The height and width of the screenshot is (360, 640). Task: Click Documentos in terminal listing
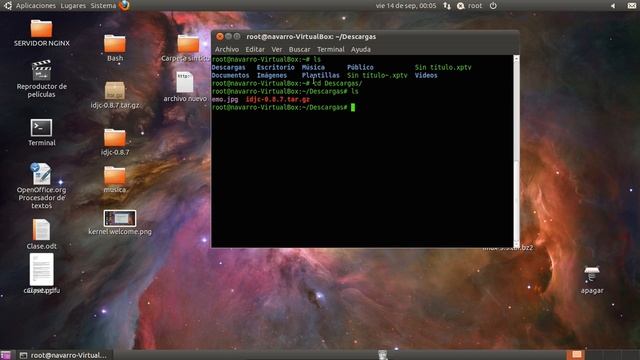point(230,76)
